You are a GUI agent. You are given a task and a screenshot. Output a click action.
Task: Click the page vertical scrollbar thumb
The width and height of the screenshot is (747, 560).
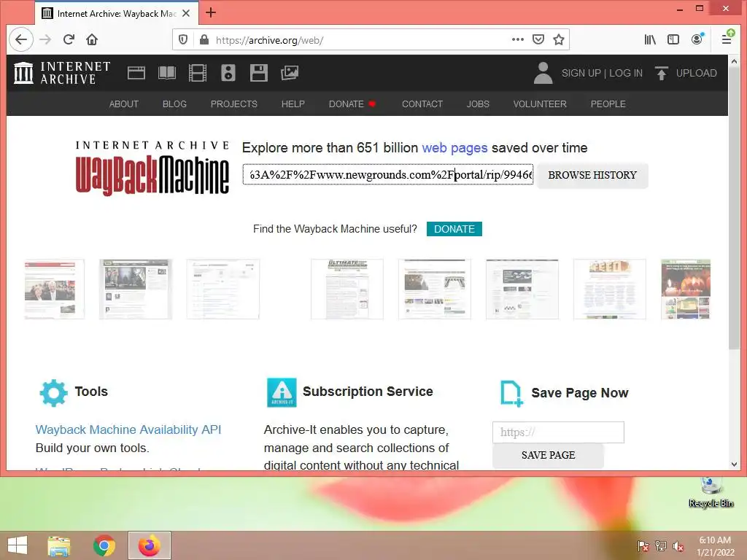[x=734, y=209]
